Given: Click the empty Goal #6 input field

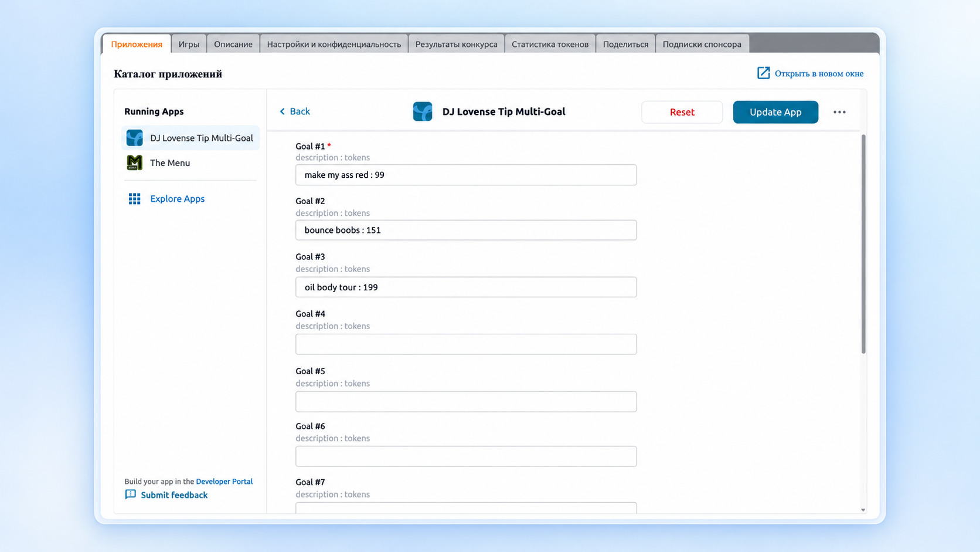Looking at the screenshot, I should (x=466, y=456).
